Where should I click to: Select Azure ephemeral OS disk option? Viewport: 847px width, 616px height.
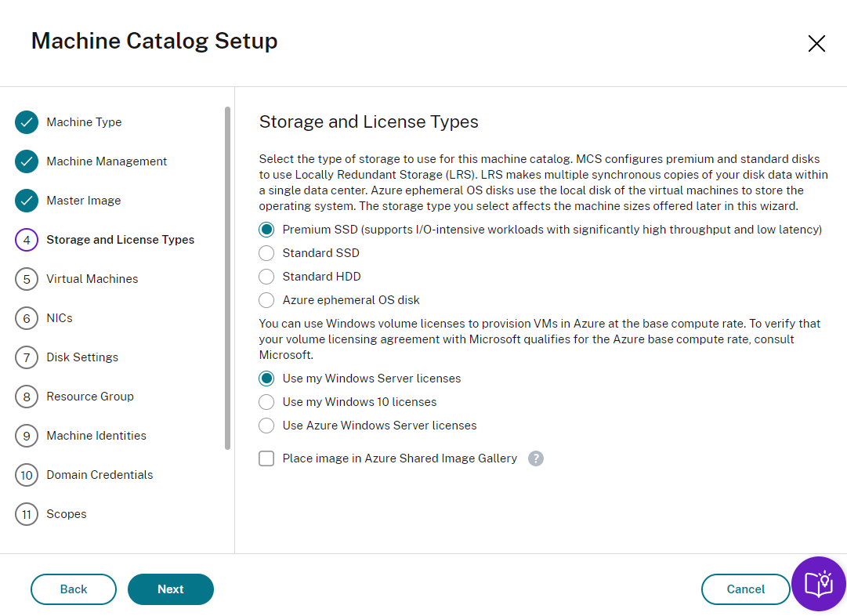(x=267, y=300)
